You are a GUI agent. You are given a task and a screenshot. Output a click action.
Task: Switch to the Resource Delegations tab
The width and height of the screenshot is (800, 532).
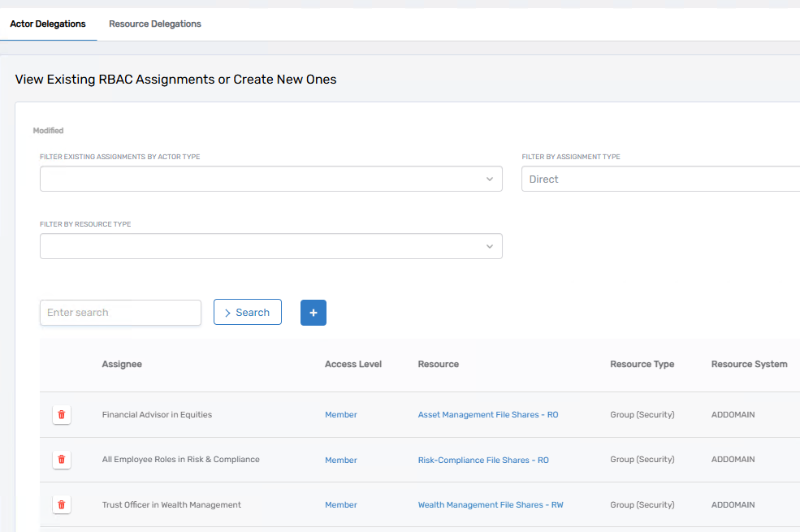coord(155,24)
